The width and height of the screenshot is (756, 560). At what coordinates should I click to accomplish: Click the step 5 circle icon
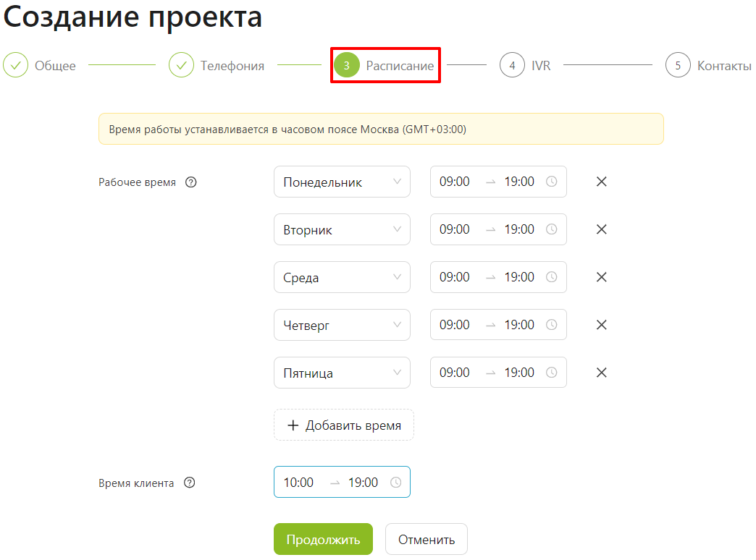coord(678,65)
